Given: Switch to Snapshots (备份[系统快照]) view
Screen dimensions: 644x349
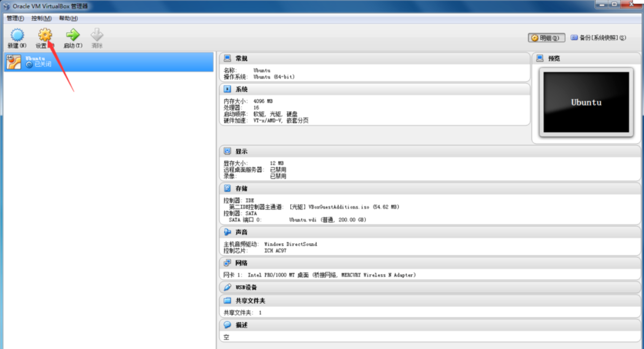Looking at the screenshot, I should pyautogui.click(x=598, y=38).
